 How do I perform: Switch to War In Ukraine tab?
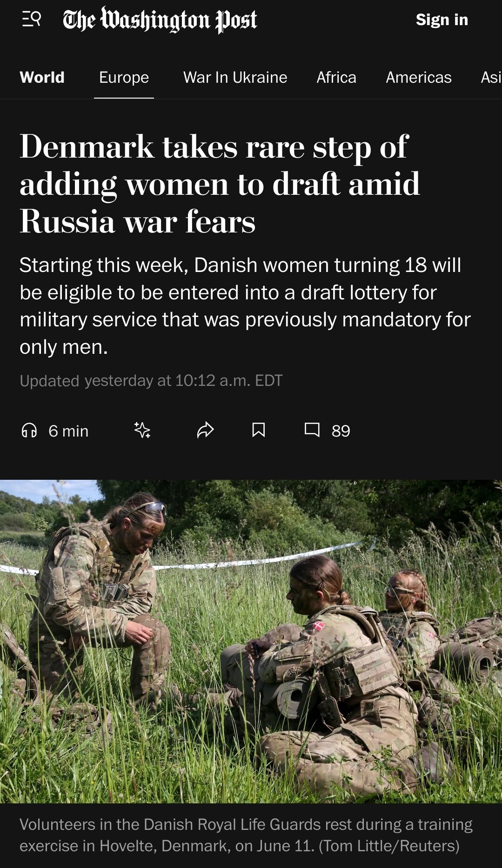235,77
